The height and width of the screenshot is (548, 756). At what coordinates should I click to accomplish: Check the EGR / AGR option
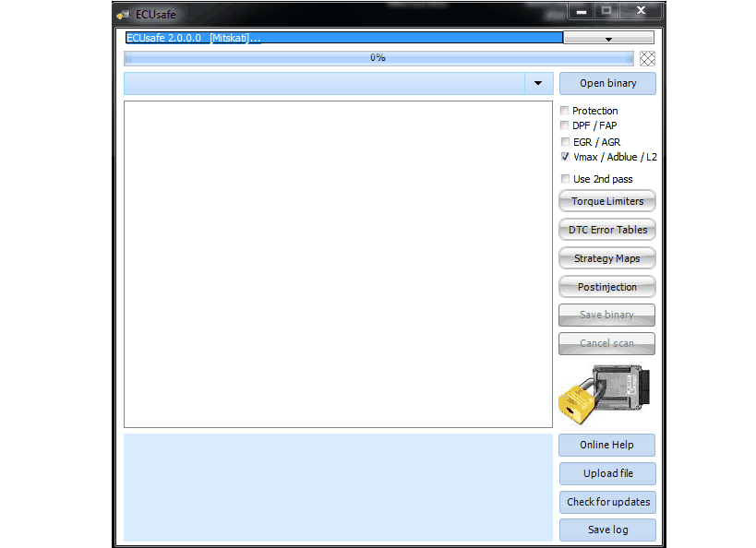(565, 142)
